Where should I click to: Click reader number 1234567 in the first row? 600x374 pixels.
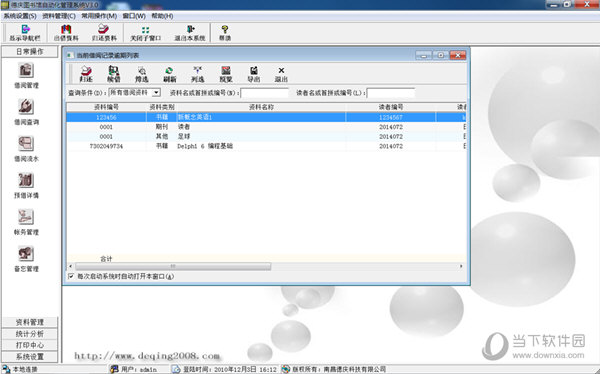click(391, 117)
